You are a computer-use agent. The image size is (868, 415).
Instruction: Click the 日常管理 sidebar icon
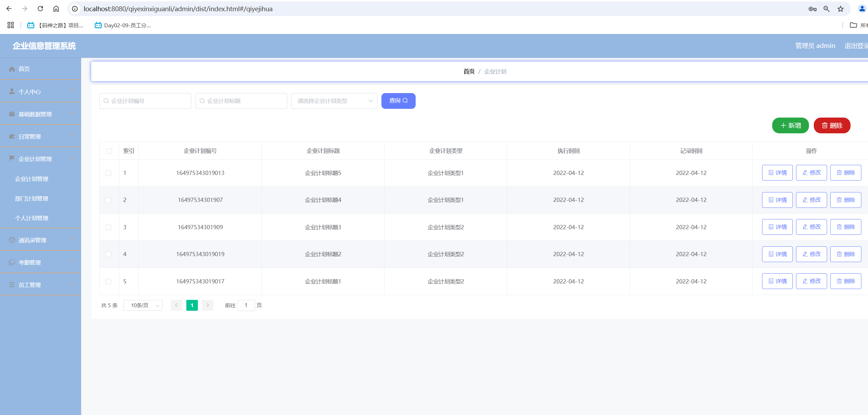12,136
